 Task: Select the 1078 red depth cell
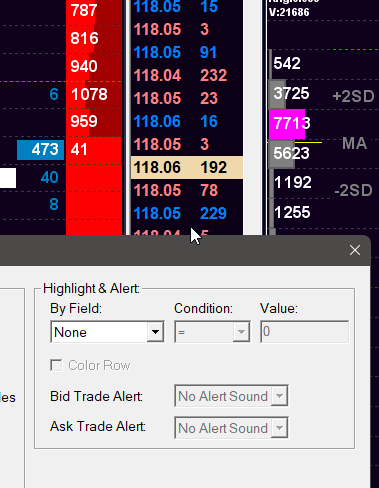pyautogui.click(x=94, y=95)
